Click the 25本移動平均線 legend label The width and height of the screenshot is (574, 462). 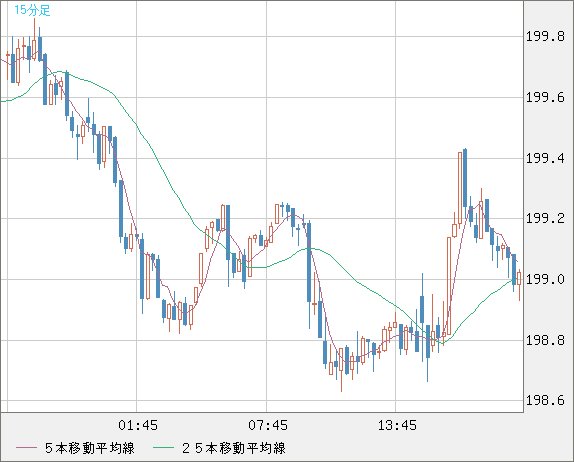pos(234,448)
